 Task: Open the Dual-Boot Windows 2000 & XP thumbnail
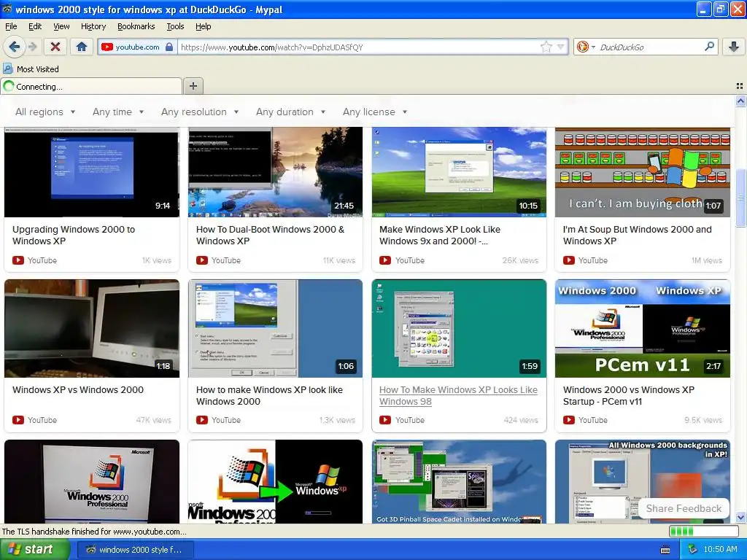tap(275, 172)
